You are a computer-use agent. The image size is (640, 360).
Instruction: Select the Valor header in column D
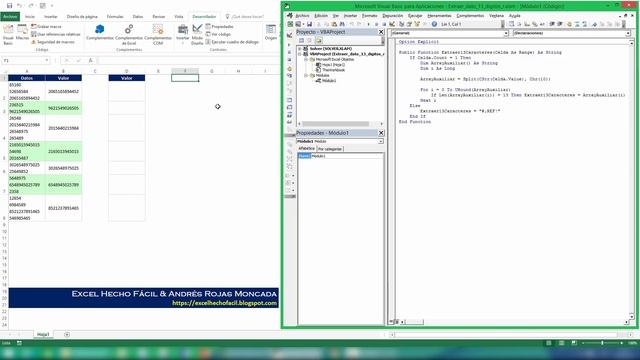pos(127,78)
